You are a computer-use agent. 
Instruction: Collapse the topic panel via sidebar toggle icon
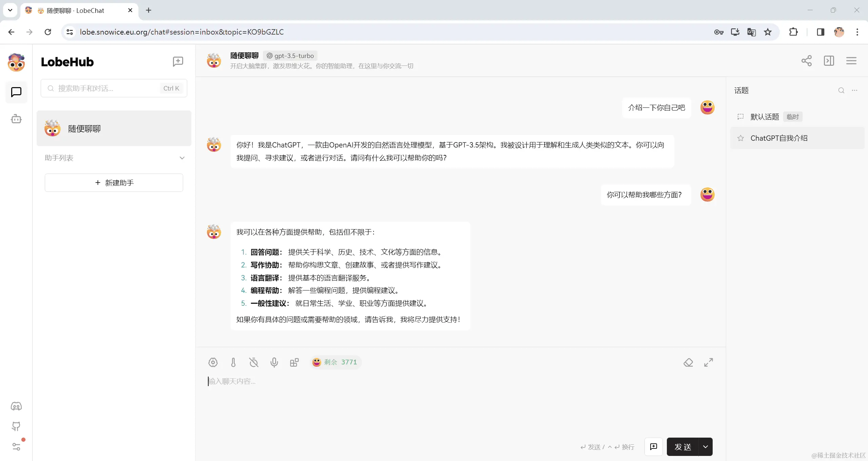click(x=829, y=60)
